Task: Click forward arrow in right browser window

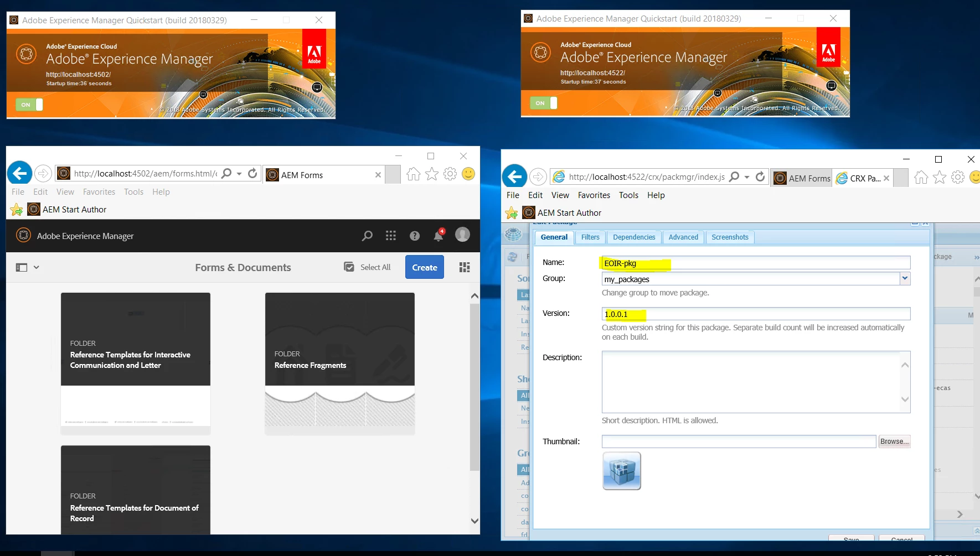Action: pyautogui.click(x=538, y=176)
